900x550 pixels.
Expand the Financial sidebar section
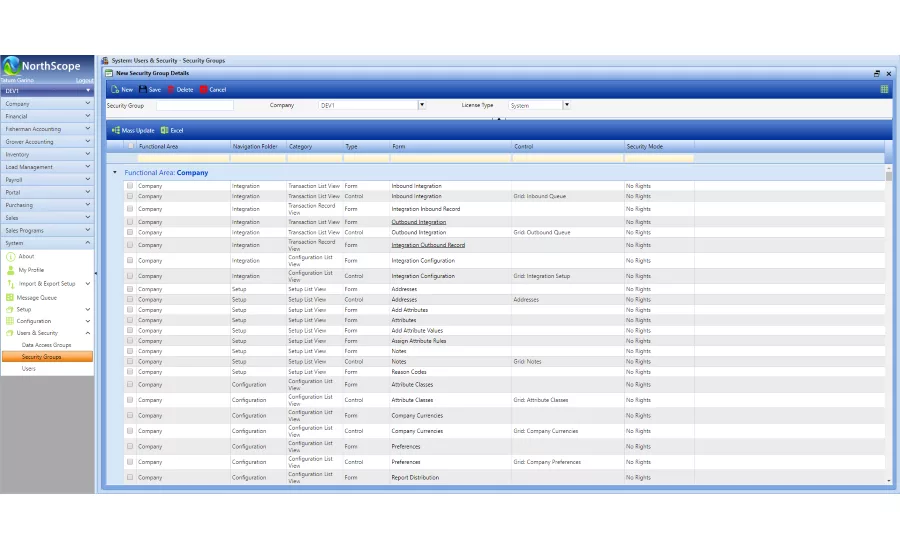tap(47, 116)
